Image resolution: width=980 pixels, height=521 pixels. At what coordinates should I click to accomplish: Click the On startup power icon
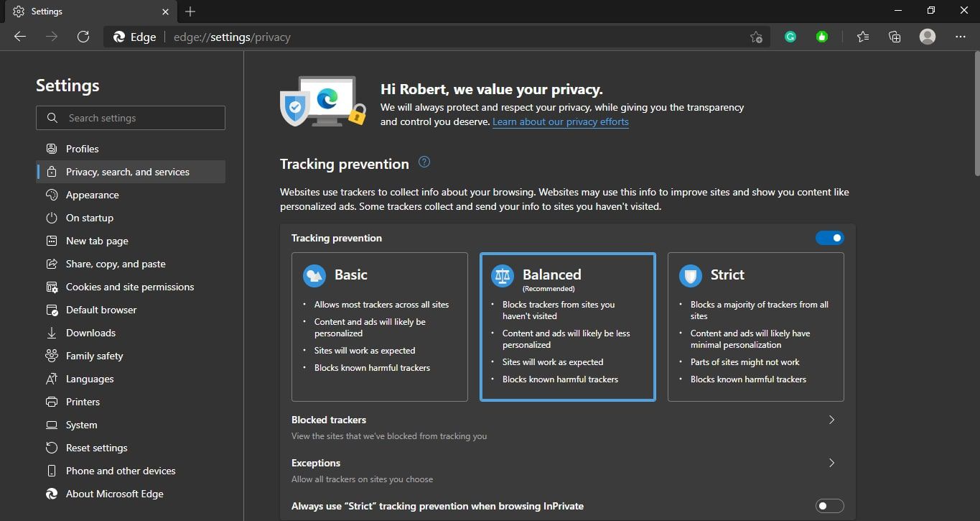click(x=52, y=218)
